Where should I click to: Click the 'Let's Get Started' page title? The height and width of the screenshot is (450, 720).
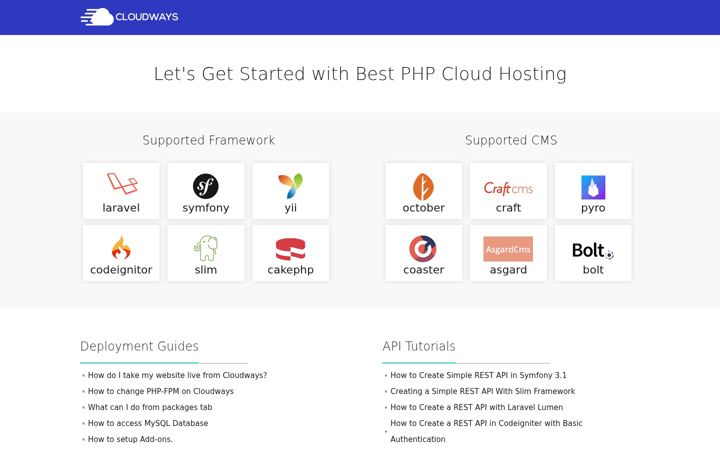click(360, 74)
